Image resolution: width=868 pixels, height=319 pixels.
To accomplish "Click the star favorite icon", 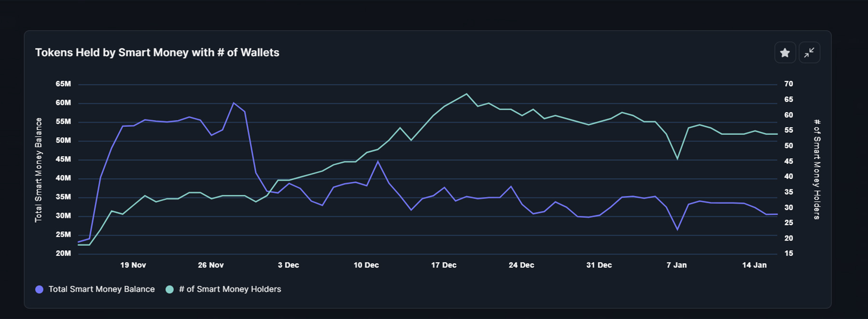I will point(785,53).
